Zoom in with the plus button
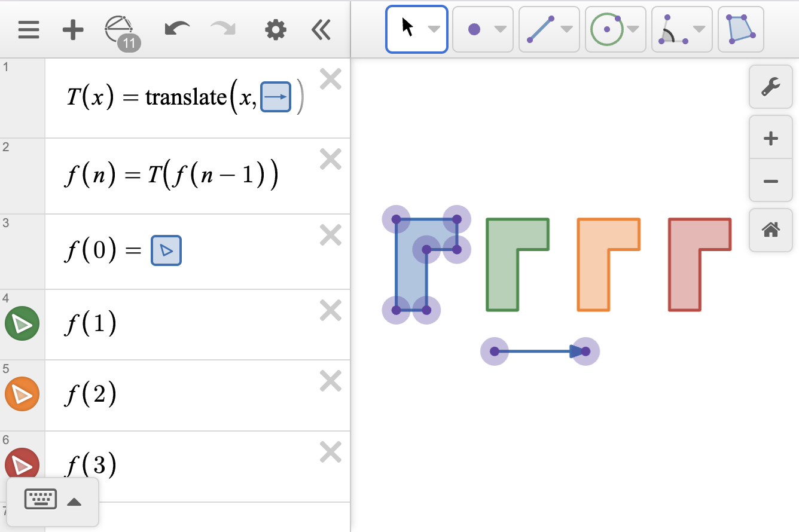Viewport: 799px width, 532px height. 770,139
